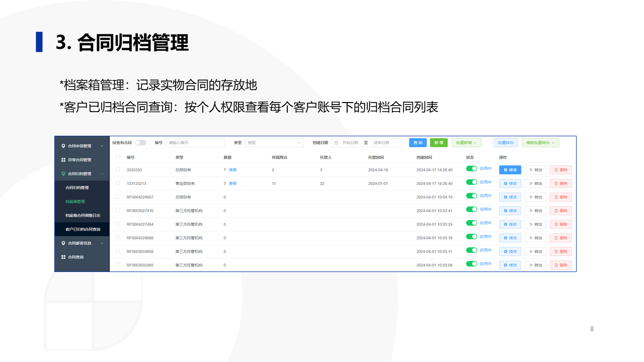Click 删除 trash button for row RF0004227404
This screenshot has width=644, height=362.
[x=561, y=224]
